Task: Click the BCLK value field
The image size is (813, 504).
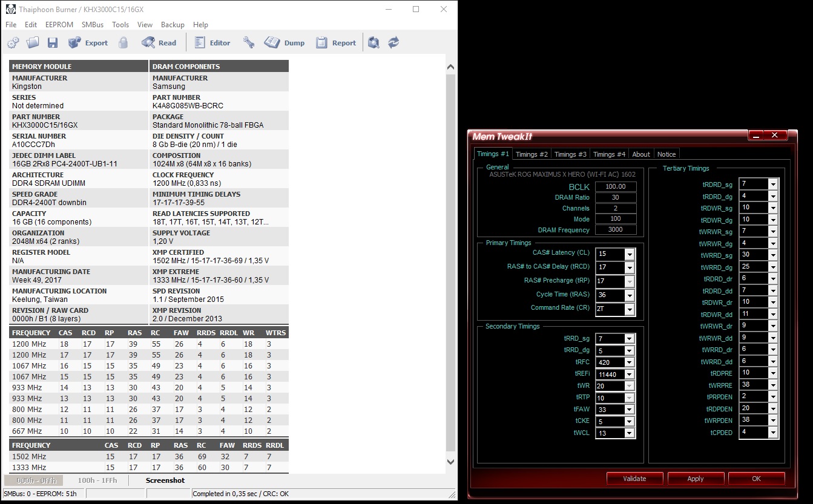Action: point(616,186)
